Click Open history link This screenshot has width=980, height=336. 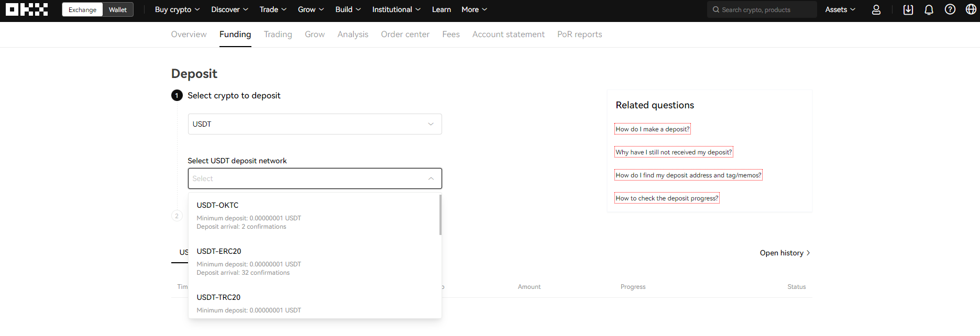[x=785, y=253]
